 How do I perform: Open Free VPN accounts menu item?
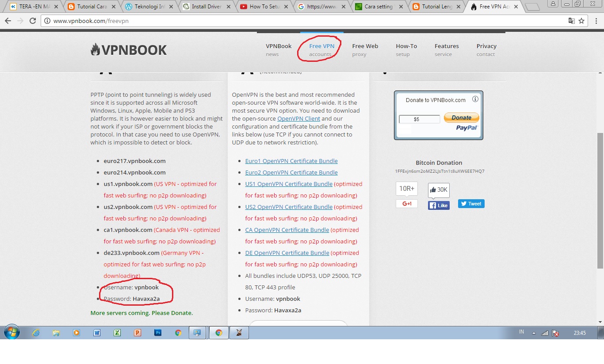pyautogui.click(x=322, y=50)
